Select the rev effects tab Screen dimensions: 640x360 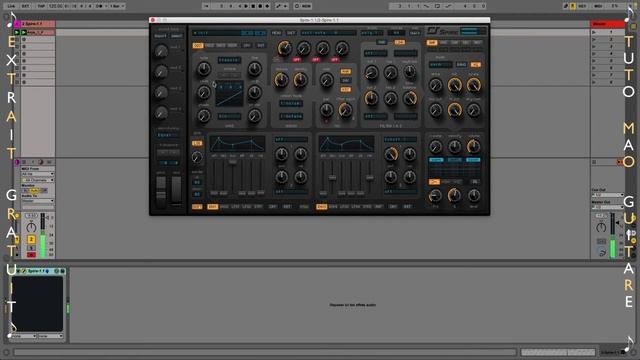(x=477, y=42)
